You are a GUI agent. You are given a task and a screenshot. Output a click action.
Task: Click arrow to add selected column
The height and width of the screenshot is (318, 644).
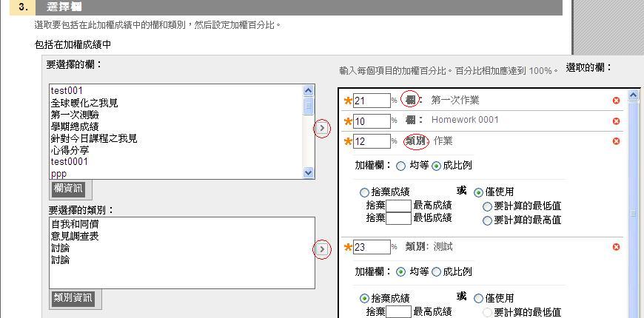pyautogui.click(x=322, y=129)
